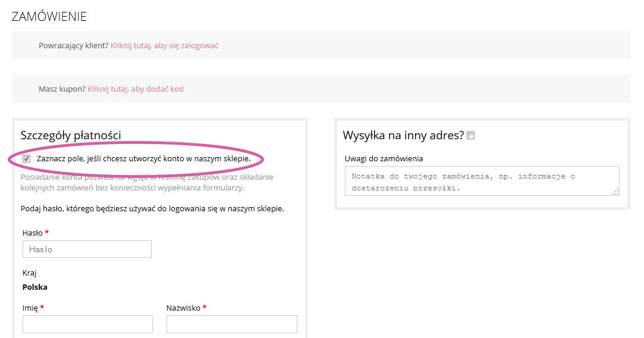Click the 'Wysyłka na inny adres?' heading text

click(403, 135)
